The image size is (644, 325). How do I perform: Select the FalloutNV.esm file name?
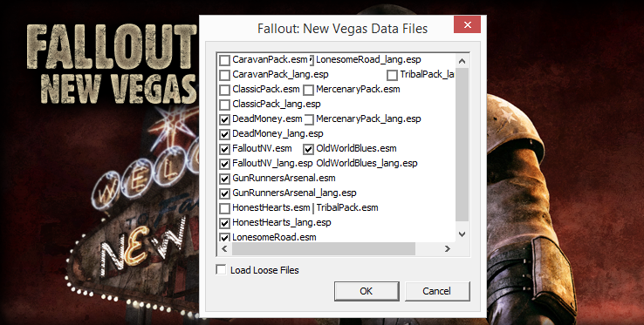coord(262,148)
